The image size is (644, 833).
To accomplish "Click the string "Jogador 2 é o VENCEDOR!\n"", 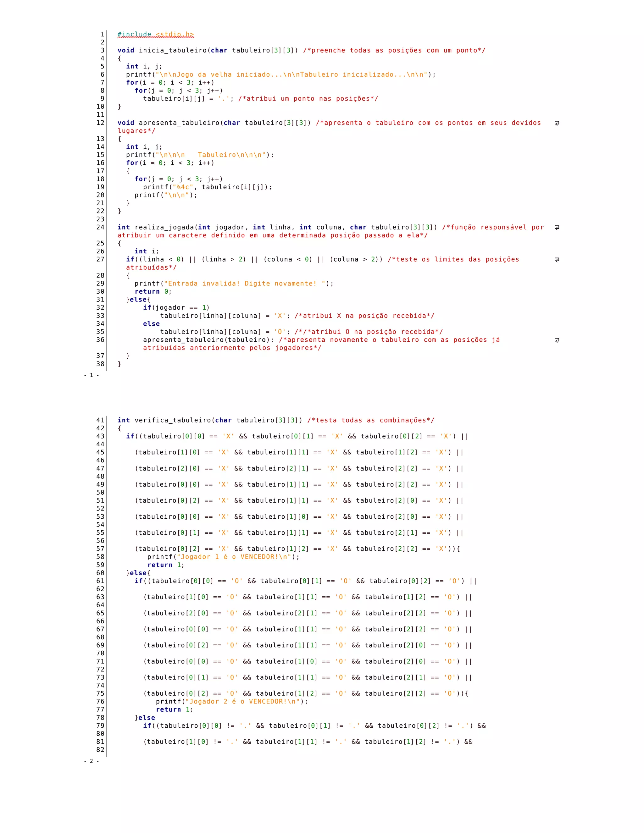I will [242, 701].
